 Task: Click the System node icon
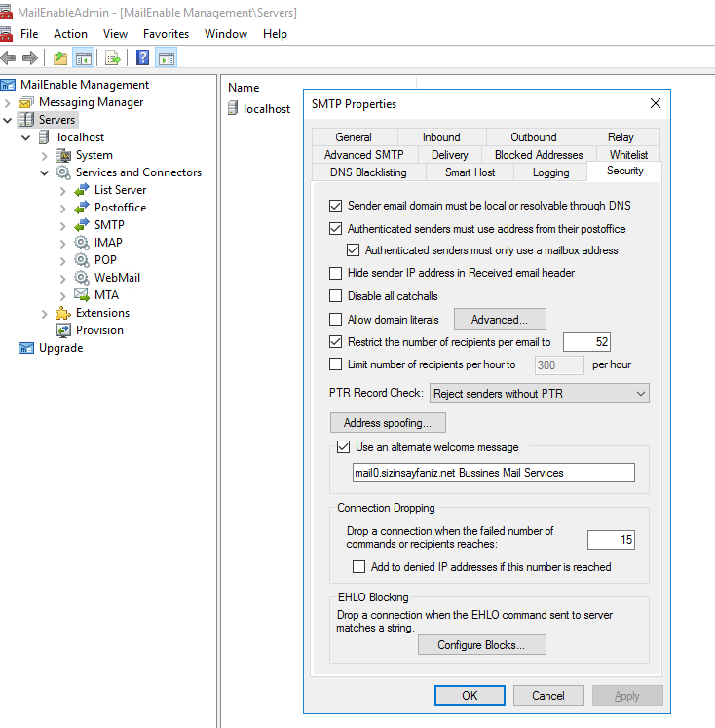coord(63,155)
